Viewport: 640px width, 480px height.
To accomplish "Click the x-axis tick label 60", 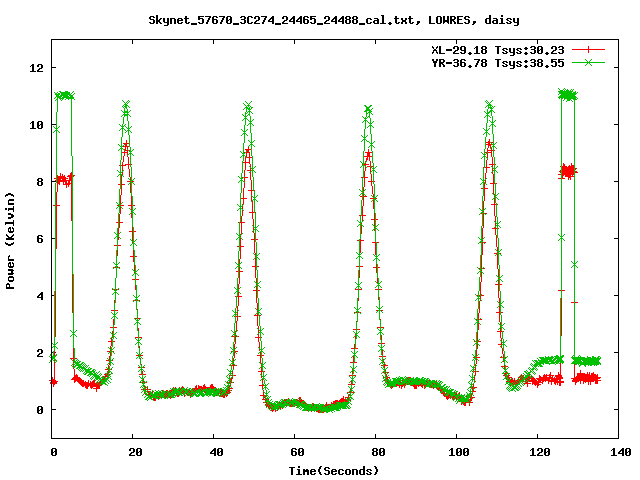I will point(297,452).
